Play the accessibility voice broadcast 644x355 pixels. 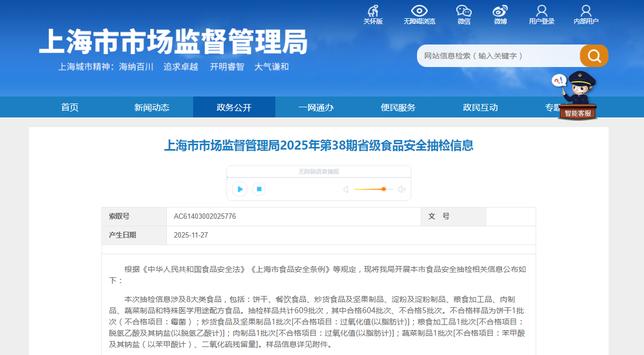(x=239, y=189)
